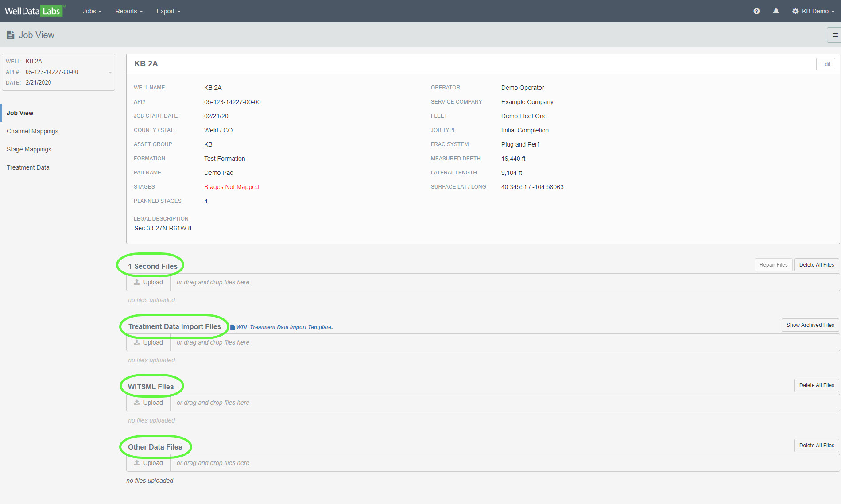Open WDL Treatment Data Import Template link
Viewport: 841px width, 504px height.
284,327
